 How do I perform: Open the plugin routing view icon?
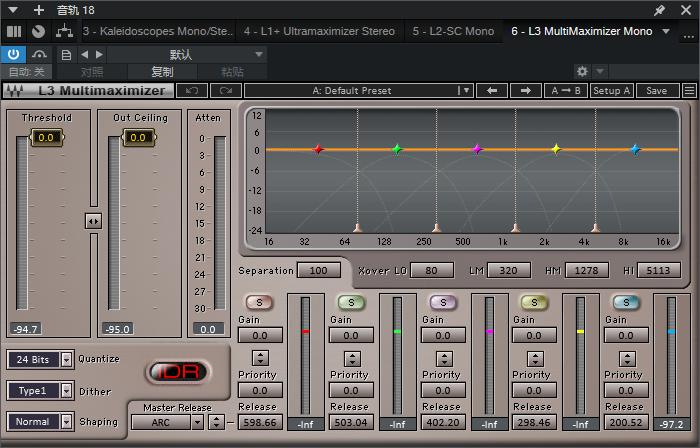point(64,31)
